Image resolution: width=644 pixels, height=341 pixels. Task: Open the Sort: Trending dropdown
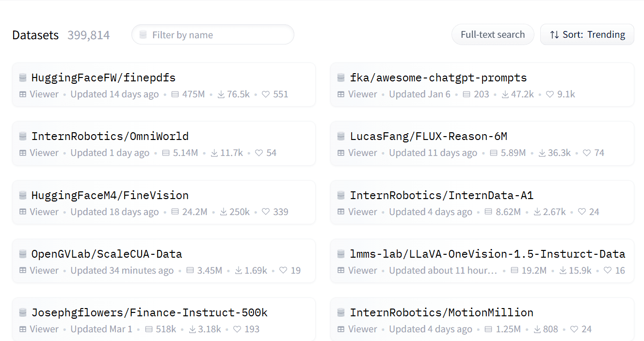tap(587, 35)
